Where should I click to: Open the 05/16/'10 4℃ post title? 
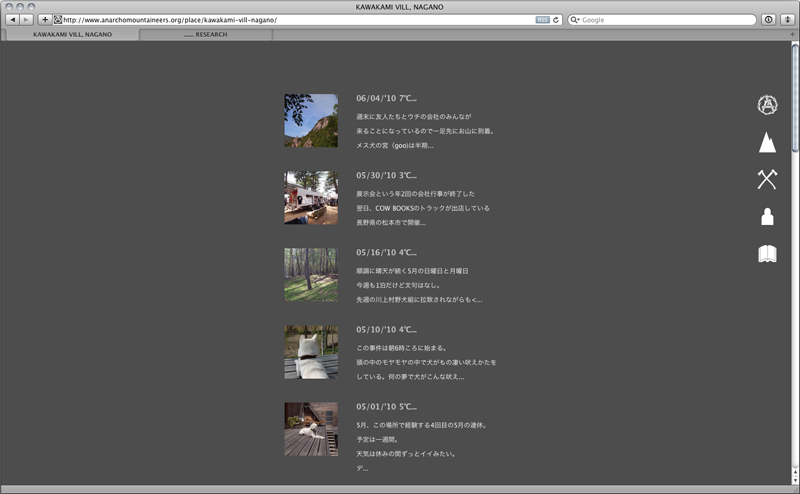386,252
